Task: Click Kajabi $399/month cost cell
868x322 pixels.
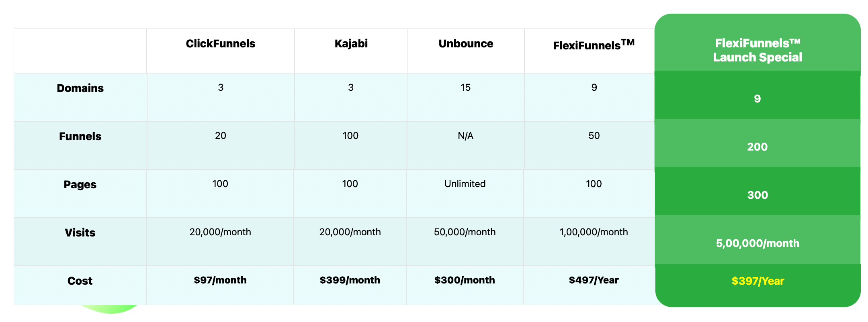Action: 350,280
